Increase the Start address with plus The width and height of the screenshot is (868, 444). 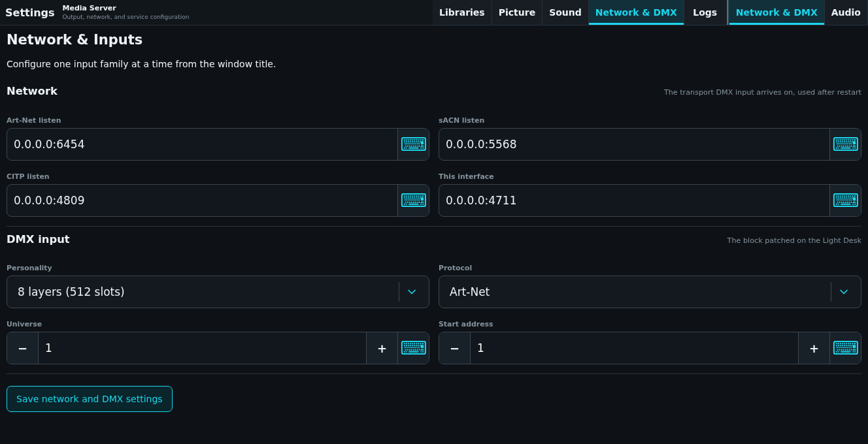(814, 348)
